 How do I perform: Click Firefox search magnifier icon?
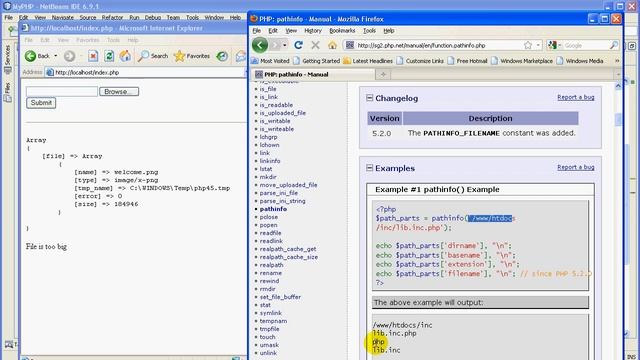[613, 45]
